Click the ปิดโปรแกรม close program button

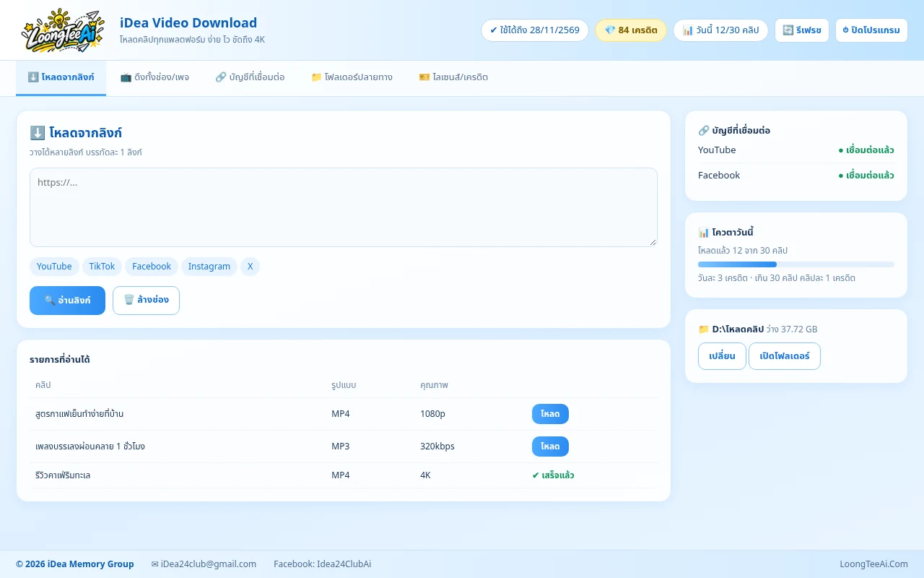(x=871, y=30)
